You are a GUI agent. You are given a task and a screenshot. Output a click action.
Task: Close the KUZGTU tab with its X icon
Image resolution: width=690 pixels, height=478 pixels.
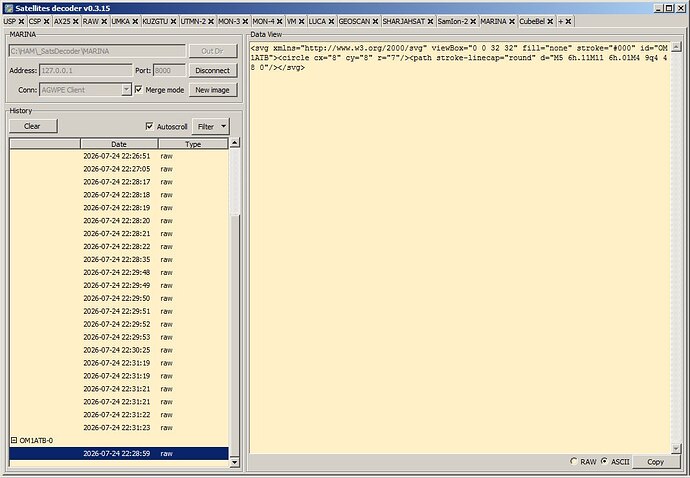(173, 22)
